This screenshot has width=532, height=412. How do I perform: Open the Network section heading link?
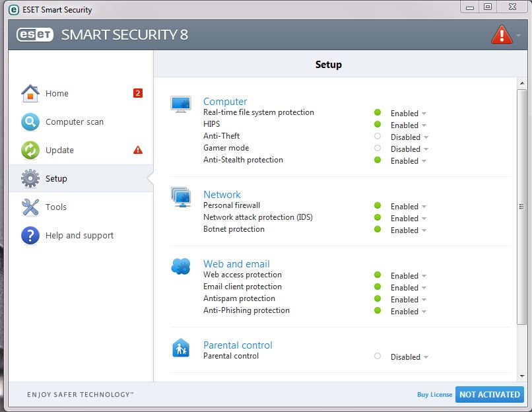[x=222, y=195]
